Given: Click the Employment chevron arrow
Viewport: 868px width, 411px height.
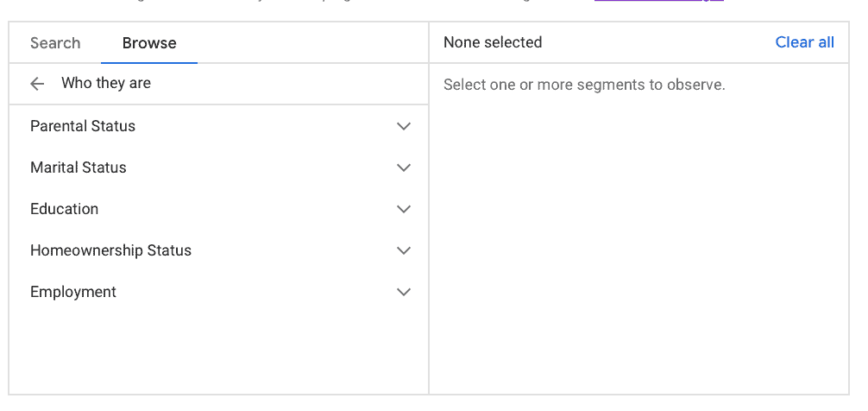Looking at the screenshot, I should 403,292.
